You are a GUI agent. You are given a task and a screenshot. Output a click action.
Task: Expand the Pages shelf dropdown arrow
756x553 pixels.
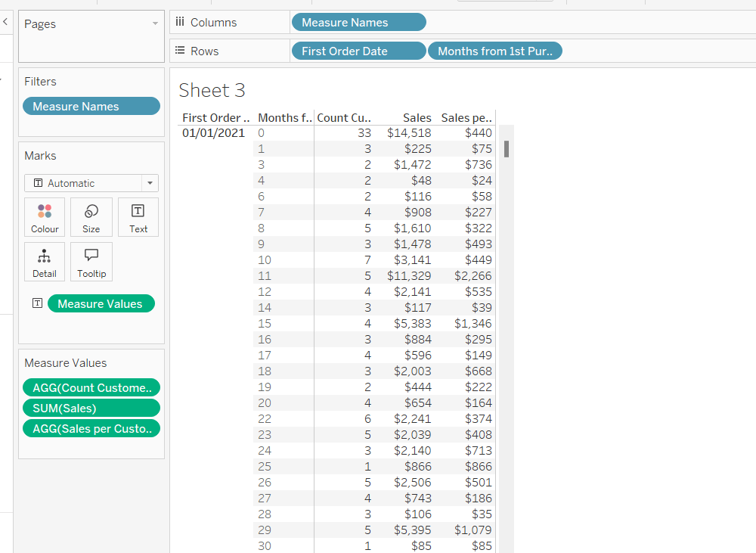pyautogui.click(x=155, y=24)
